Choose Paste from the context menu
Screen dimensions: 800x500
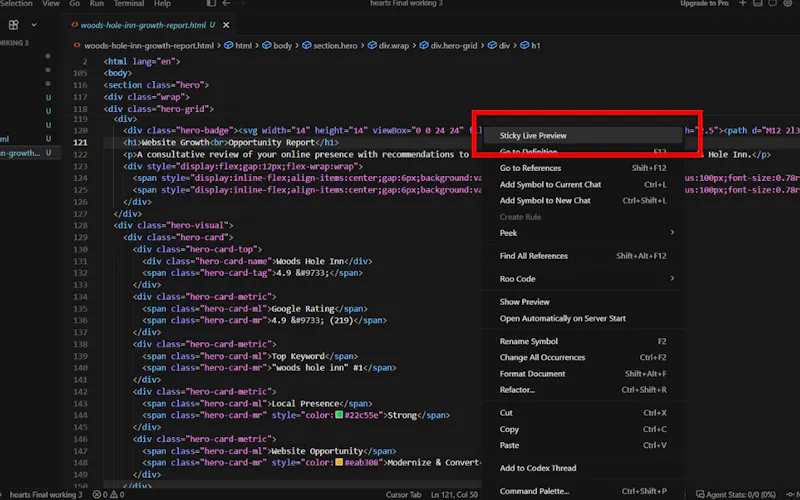(x=583, y=445)
